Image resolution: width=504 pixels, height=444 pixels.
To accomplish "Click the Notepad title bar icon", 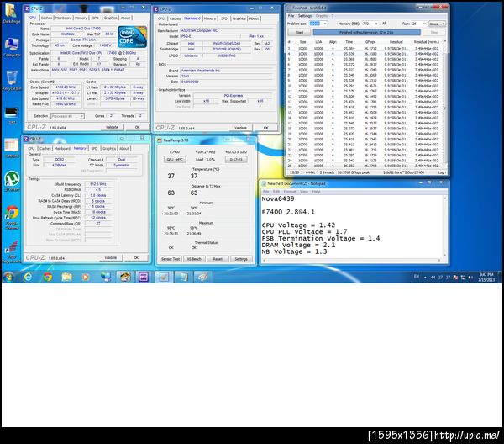I will (x=265, y=183).
